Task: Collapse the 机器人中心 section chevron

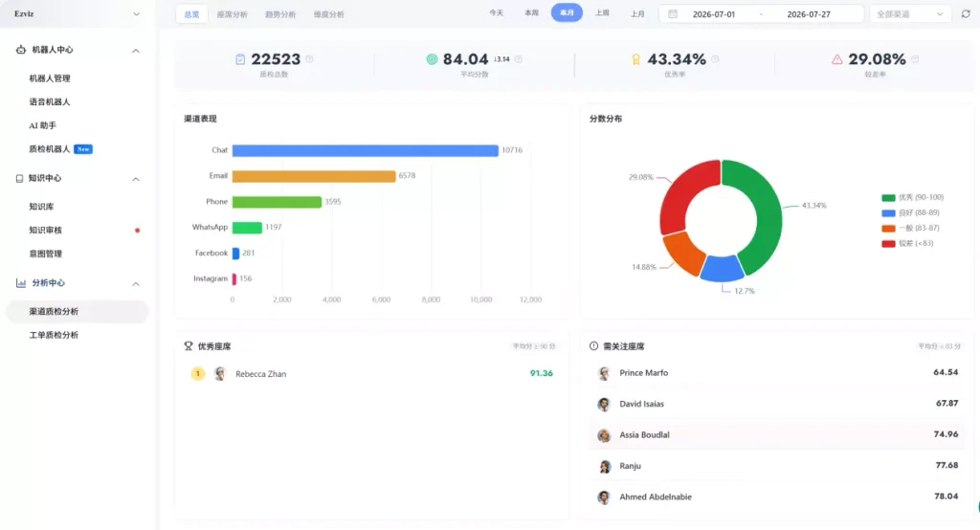Action: coord(136,51)
